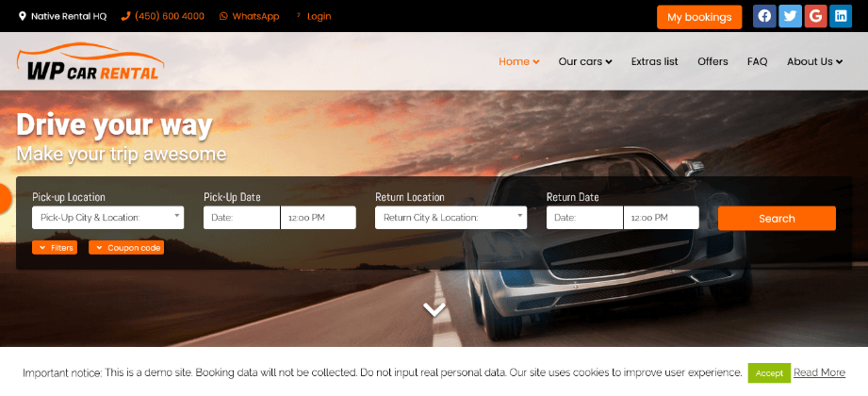Click the Return Location label
This screenshot has height=396, width=868.
[x=410, y=197]
